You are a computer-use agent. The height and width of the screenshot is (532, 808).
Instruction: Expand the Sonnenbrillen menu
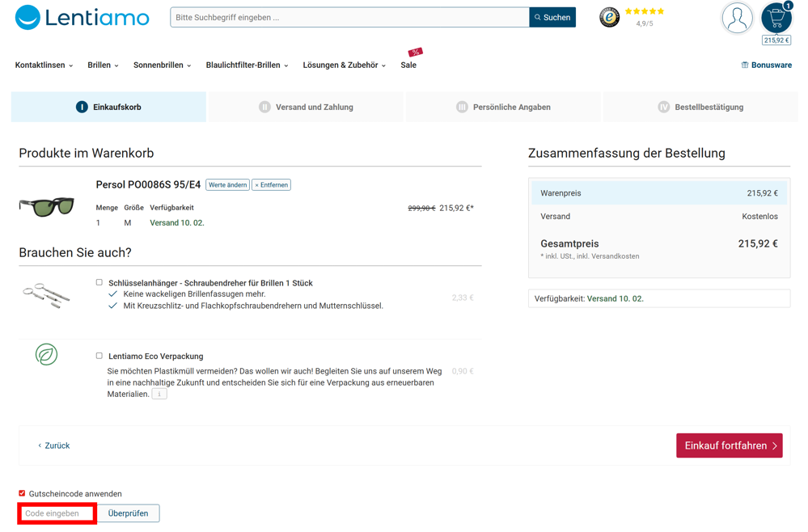click(x=163, y=65)
